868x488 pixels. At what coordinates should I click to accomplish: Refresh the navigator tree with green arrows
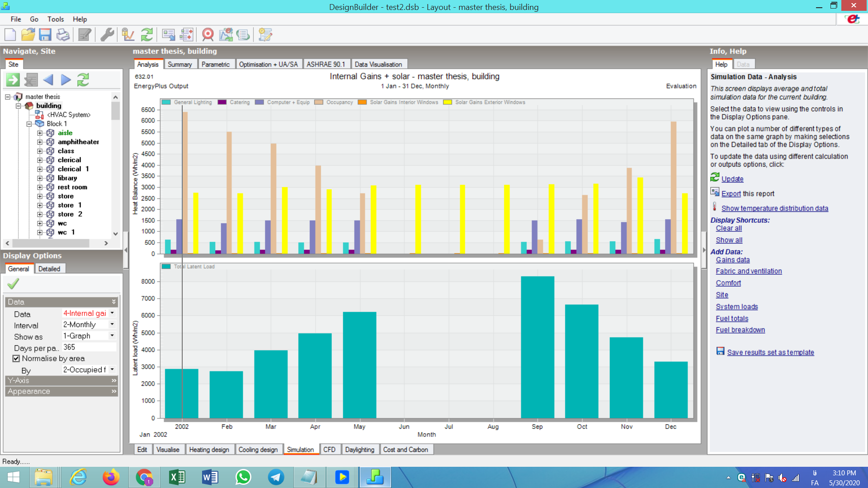pos(83,80)
